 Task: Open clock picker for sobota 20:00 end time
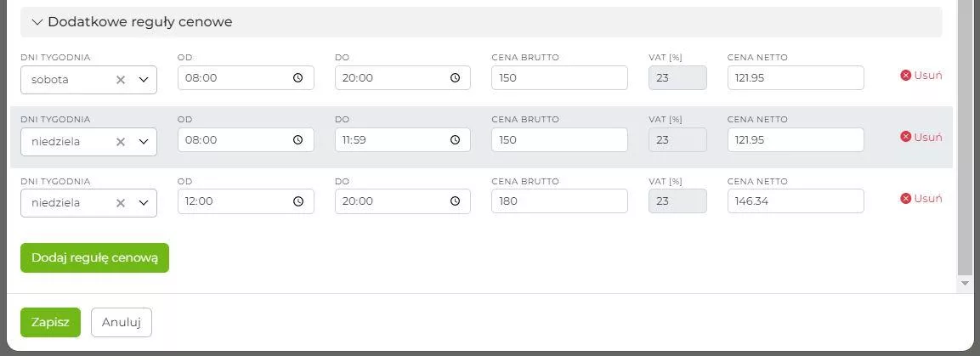click(x=455, y=78)
